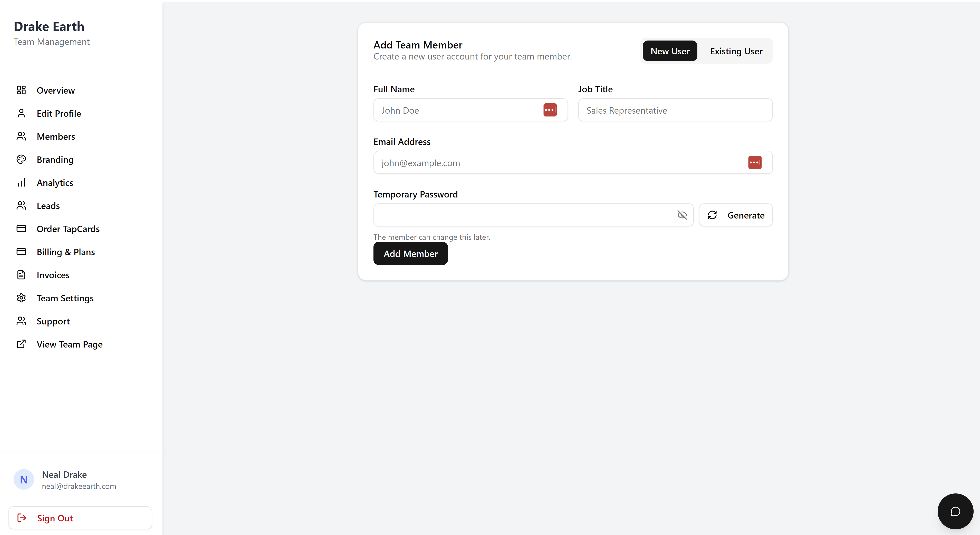The image size is (980, 535).
Task: Select the Leads icon in sidebar
Action: click(21, 206)
